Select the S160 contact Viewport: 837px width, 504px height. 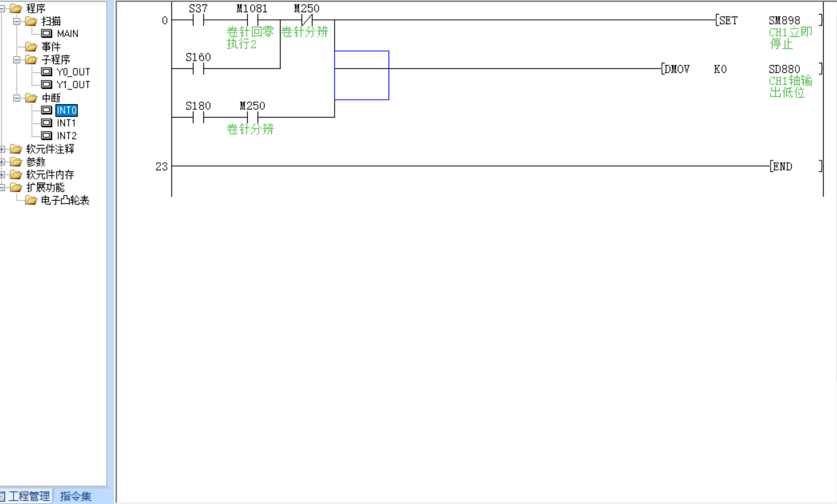point(198,68)
